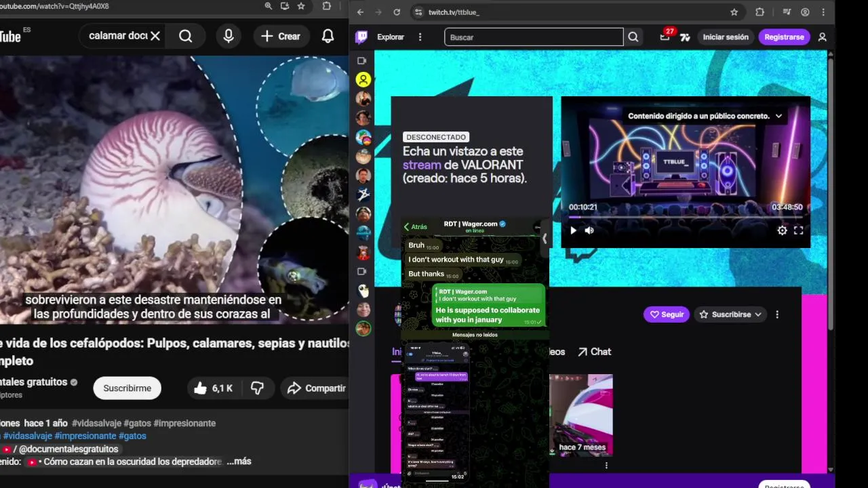The image size is (868, 488).
Task: Click the 'Bruh' chat message
Action: pos(423,245)
